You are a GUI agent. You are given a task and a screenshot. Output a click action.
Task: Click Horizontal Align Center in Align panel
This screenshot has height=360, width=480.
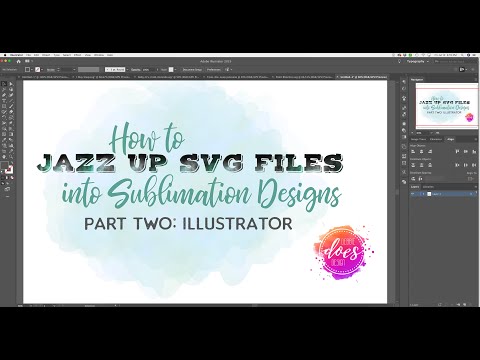(421, 152)
